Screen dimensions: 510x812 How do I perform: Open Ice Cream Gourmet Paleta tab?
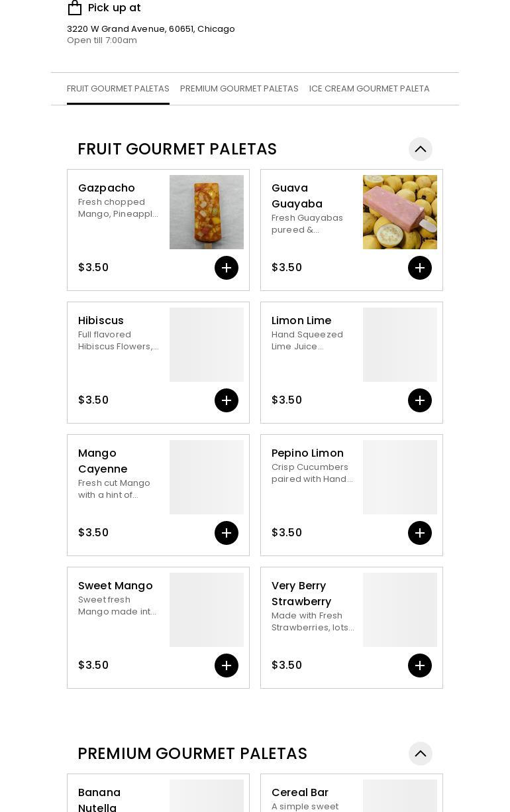coord(369,89)
